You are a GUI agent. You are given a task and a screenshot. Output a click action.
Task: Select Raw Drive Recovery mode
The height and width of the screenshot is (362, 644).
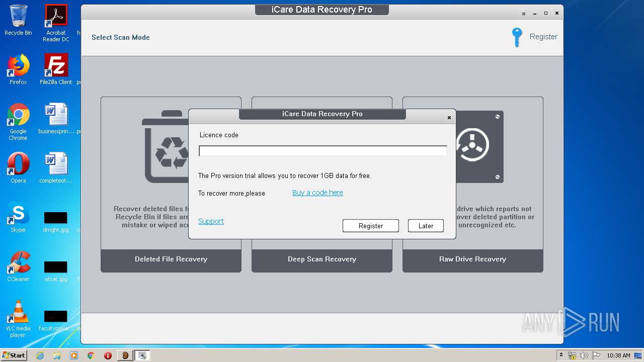click(473, 259)
